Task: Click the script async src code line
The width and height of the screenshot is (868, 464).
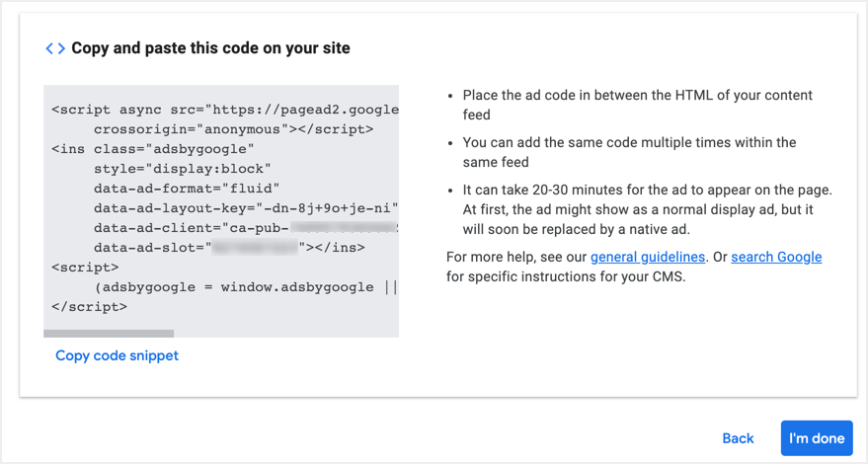Action: point(225,111)
